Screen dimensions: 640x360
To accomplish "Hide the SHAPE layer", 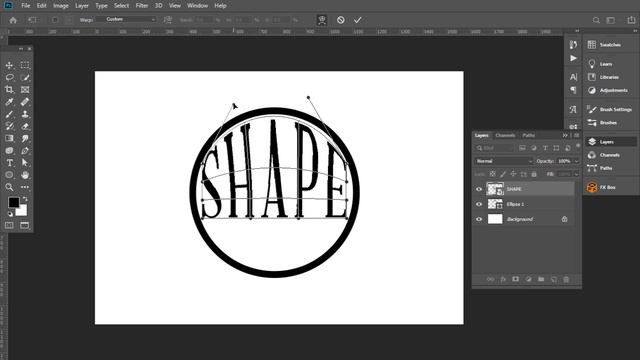I will click(x=479, y=189).
